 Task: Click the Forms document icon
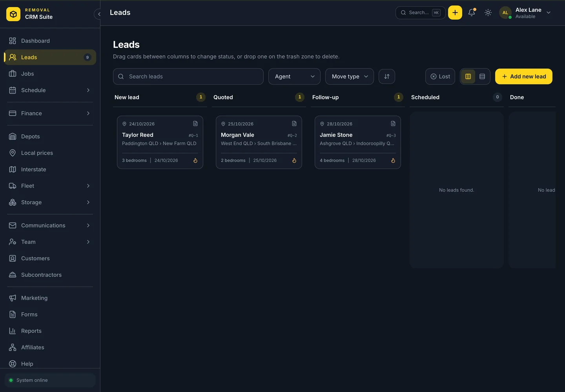(x=13, y=314)
